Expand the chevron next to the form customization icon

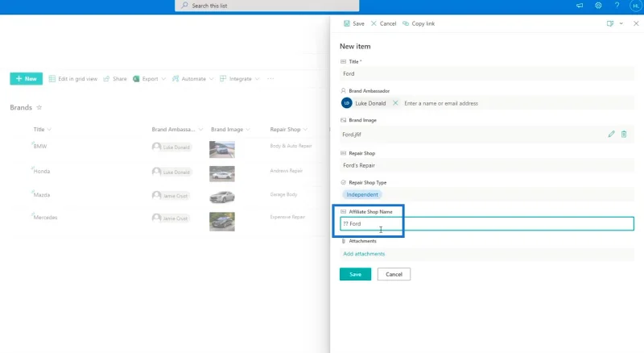621,23
